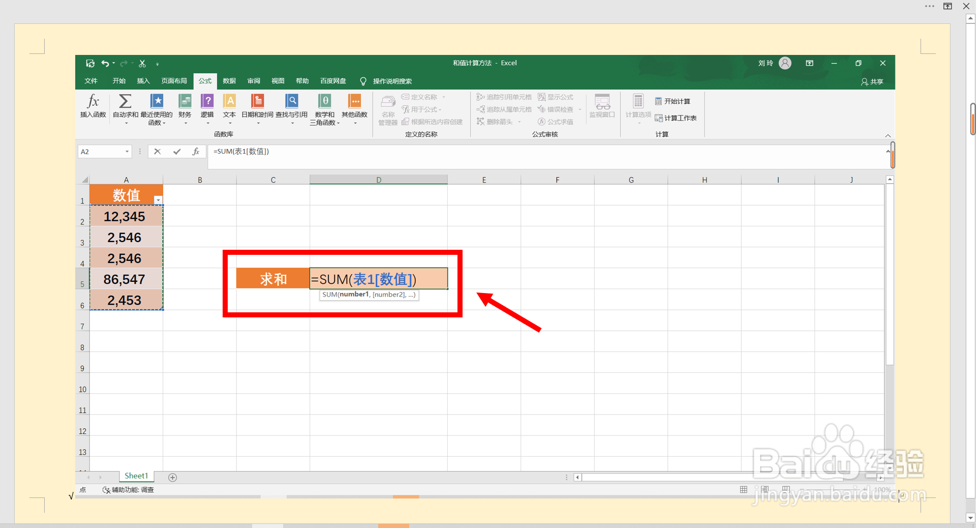Click the add new sheet plus button
Image resolution: width=980 pixels, height=528 pixels.
coord(173,477)
